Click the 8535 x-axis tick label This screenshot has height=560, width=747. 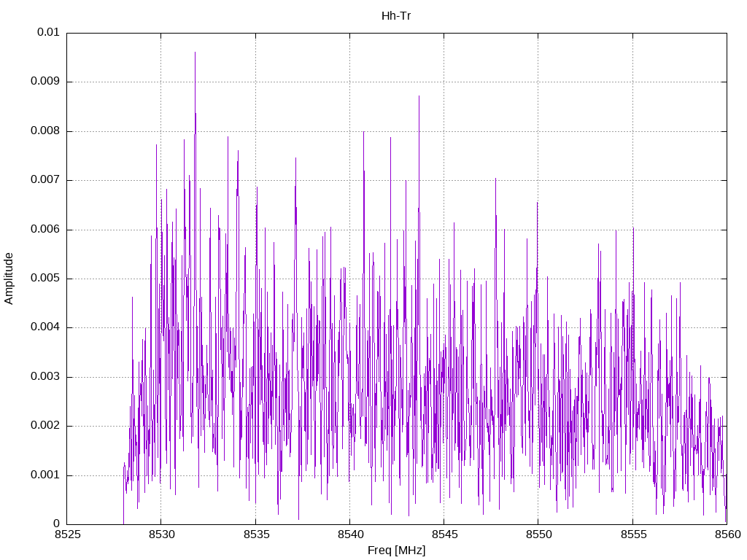[256, 534]
